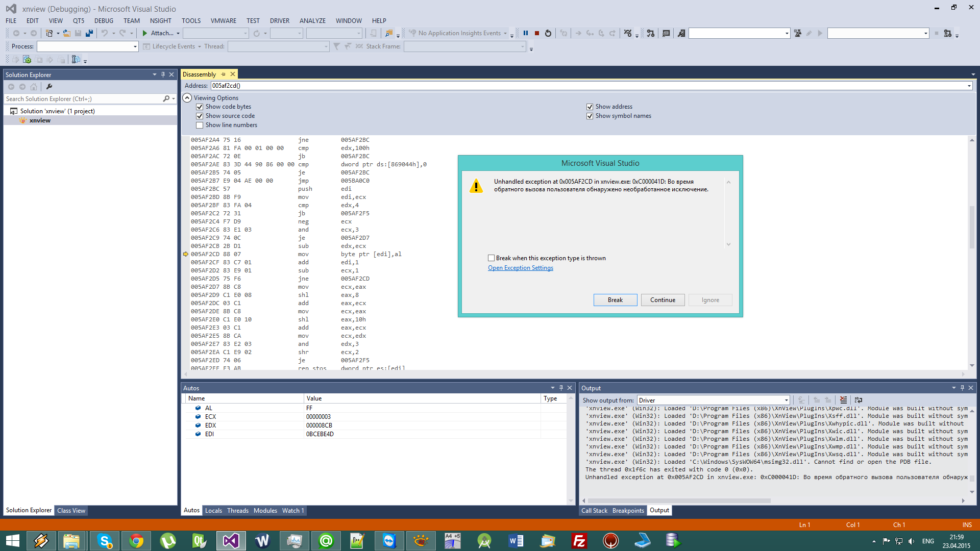
Task: Click the Open File folder icon
Action: (x=66, y=33)
